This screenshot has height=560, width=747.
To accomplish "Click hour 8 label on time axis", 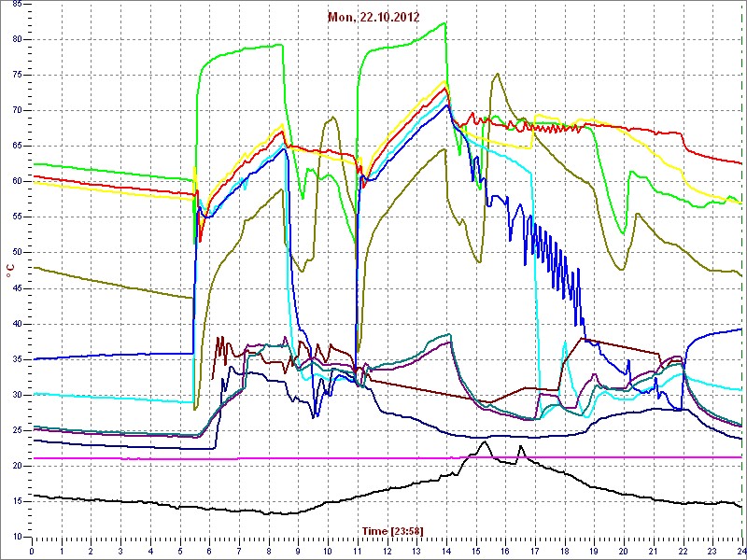I will click(x=269, y=550).
